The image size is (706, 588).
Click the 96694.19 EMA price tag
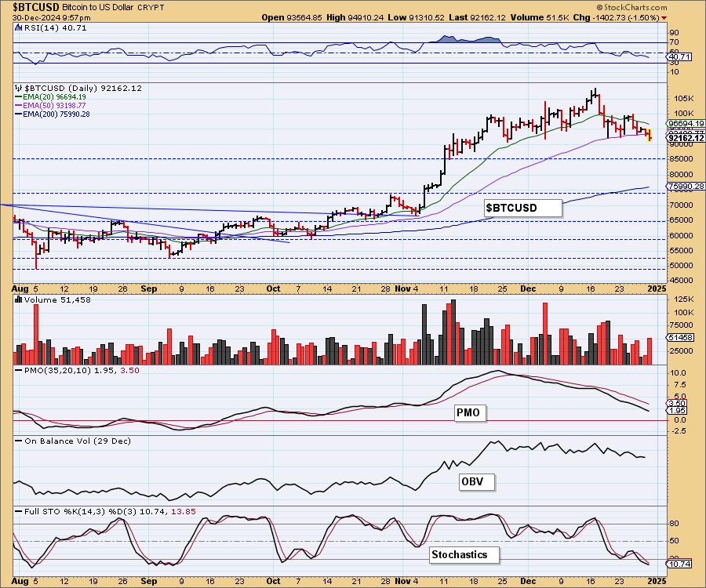click(x=686, y=123)
